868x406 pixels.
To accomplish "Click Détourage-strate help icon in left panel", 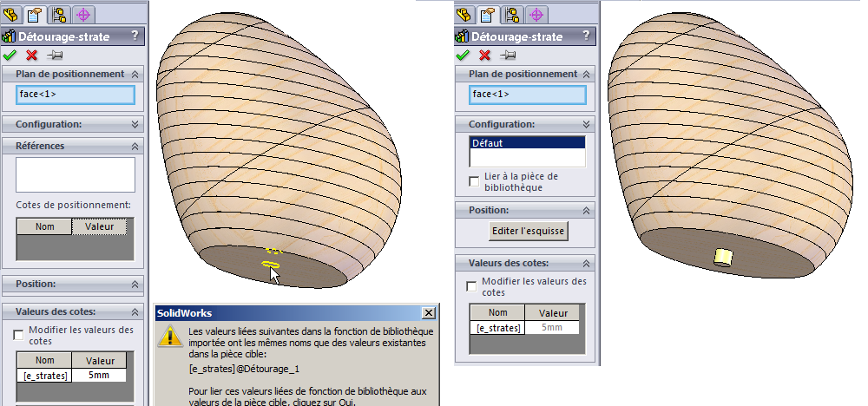I will [135, 36].
